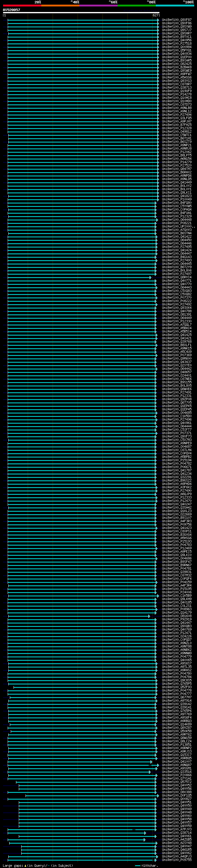Select hit label UniRef100_A2SY48

tap(177, 843)
